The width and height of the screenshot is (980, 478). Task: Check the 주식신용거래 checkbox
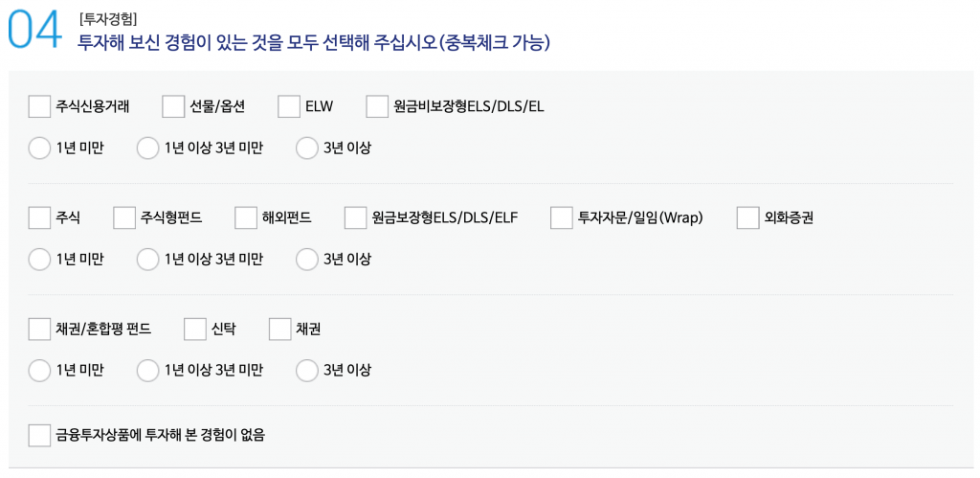39,106
